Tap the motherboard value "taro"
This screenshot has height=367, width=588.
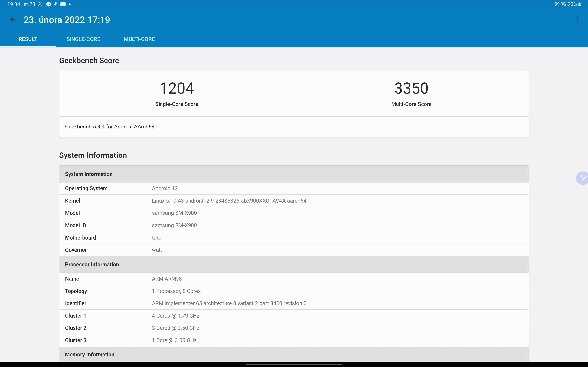(157, 238)
